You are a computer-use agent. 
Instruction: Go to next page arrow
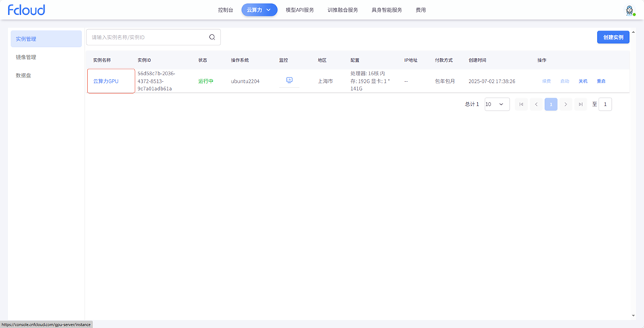[566, 104]
